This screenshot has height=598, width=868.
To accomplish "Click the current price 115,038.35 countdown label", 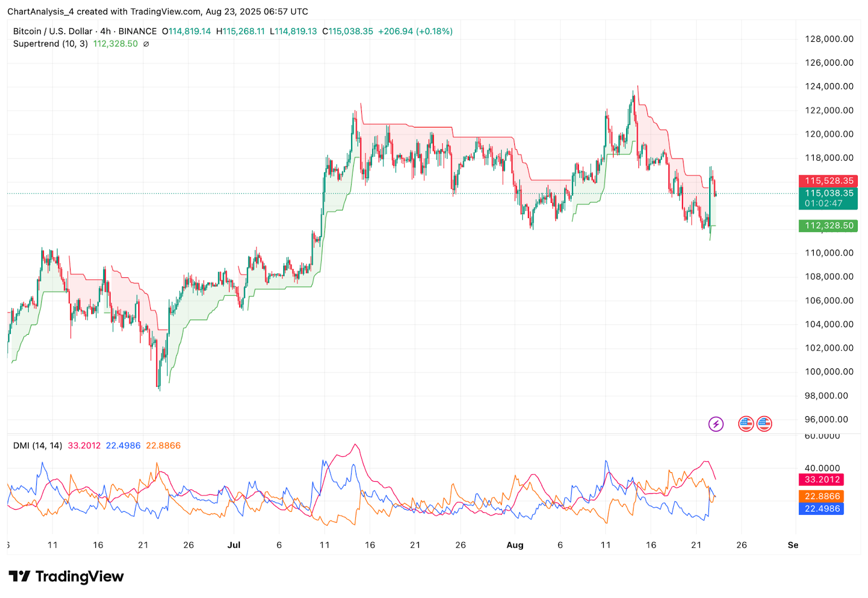I will click(828, 198).
